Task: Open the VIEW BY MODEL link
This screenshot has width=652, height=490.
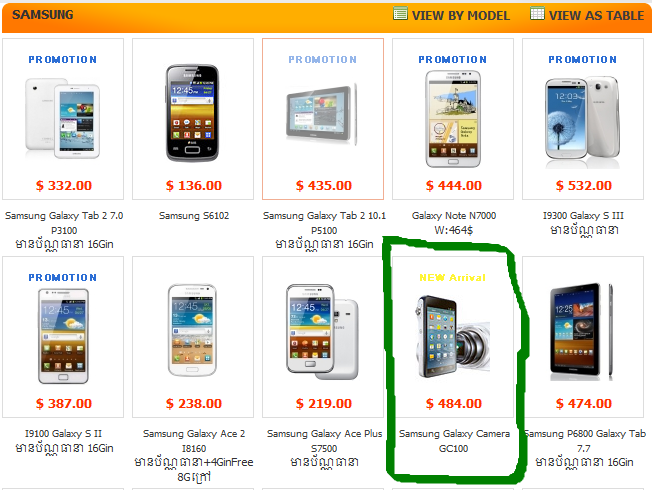Action: click(x=461, y=15)
